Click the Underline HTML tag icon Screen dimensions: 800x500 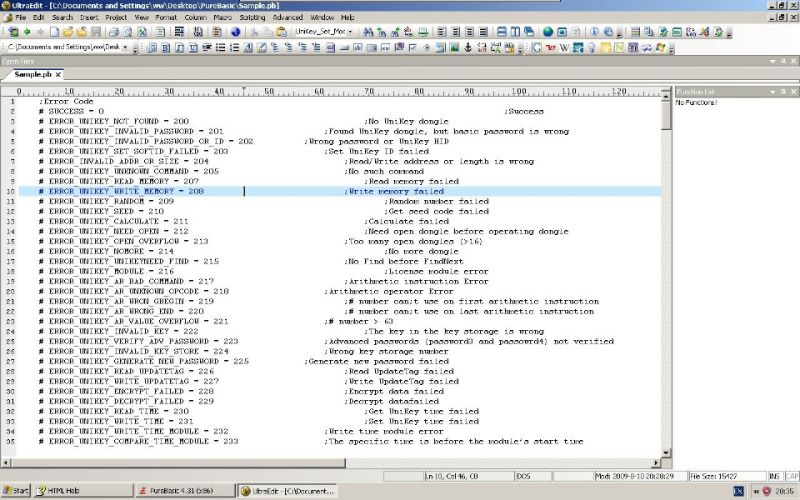(193, 47)
